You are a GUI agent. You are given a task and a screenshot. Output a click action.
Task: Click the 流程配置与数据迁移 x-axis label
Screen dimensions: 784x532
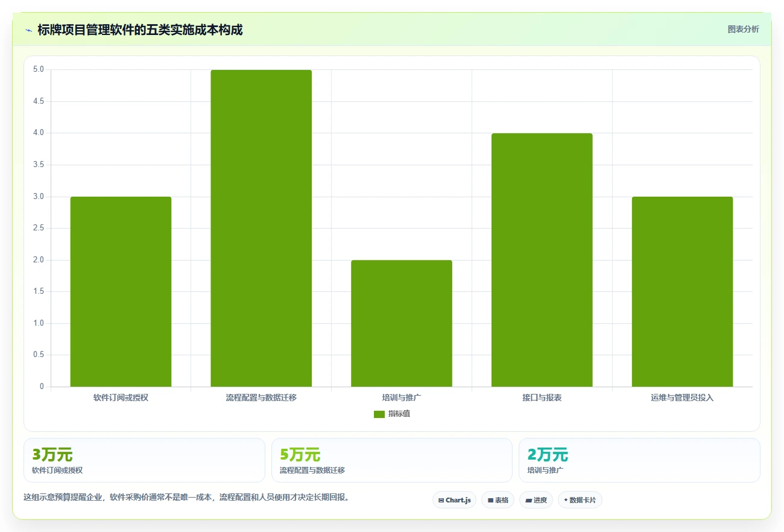tap(261, 397)
